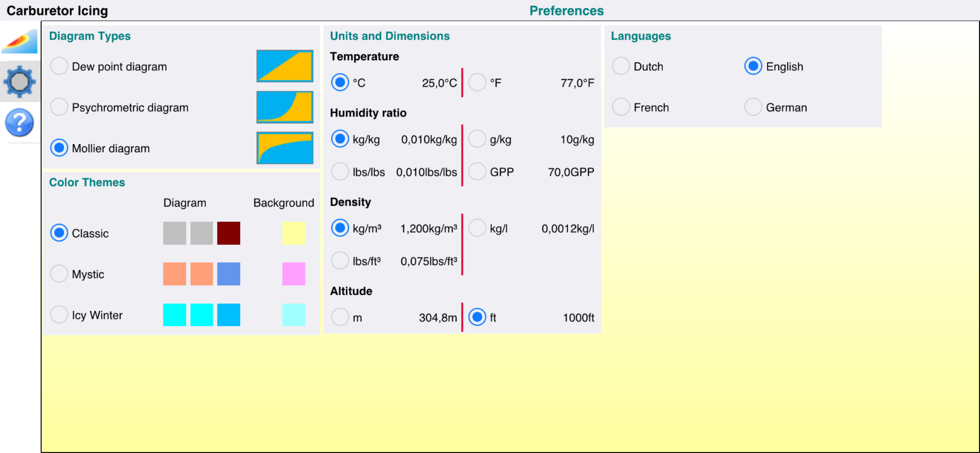Click the Psychrometric diagram thumbnail

click(285, 107)
